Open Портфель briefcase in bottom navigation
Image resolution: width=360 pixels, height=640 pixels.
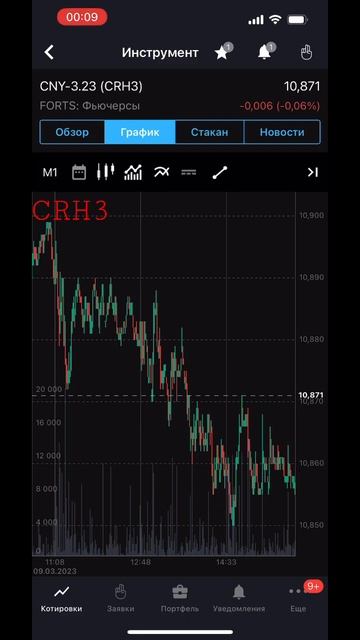(x=180, y=599)
